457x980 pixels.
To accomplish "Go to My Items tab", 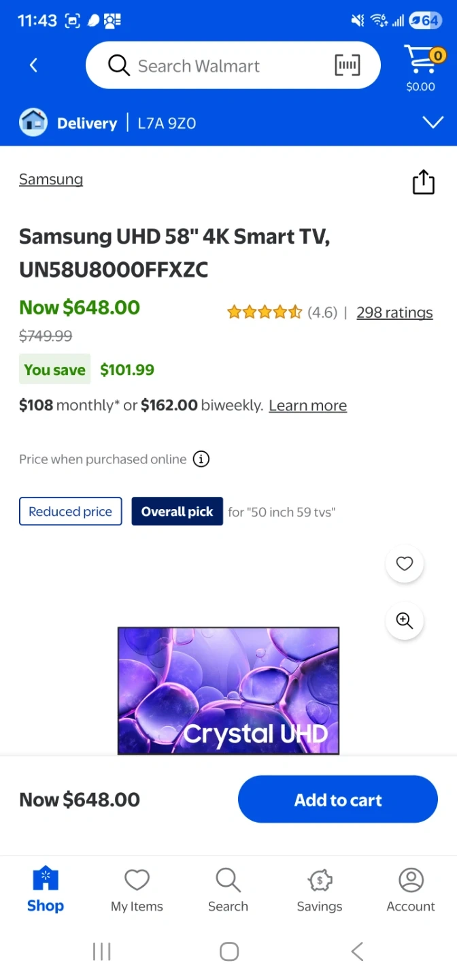I will (137, 889).
